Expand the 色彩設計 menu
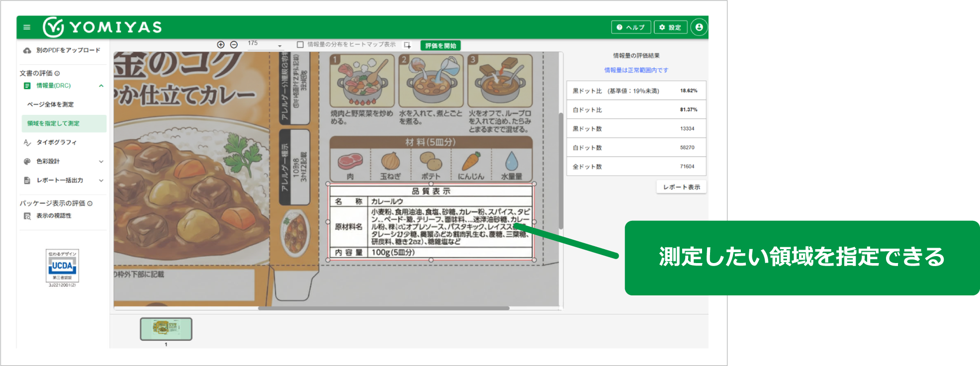This screenshot has width=980, height=366. (x=101, y=162)
